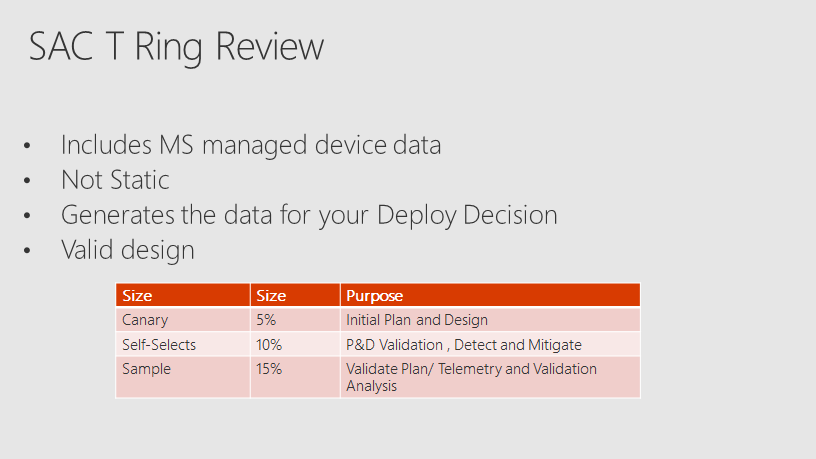The height and width of the screenshot is (459, 816).
Task: Select the '5%' table cell
Action: pos(295,320)
